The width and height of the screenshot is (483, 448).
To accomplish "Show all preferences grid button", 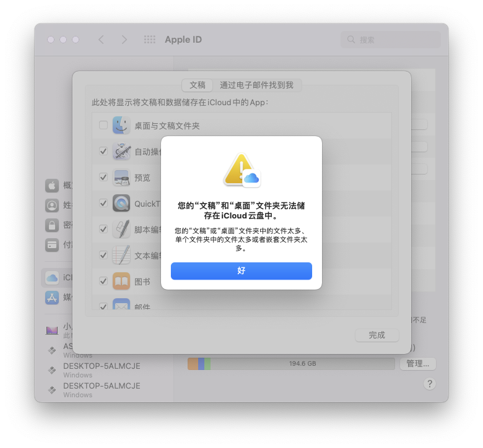I will pyautogui.click(x=150, y=40).
